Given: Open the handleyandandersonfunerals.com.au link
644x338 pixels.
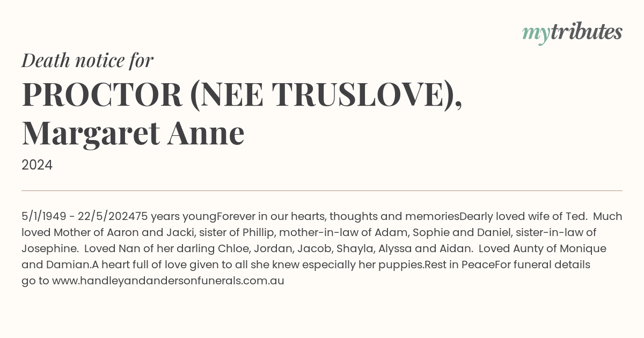Looking at the screenshot, I should coord(168,281).
